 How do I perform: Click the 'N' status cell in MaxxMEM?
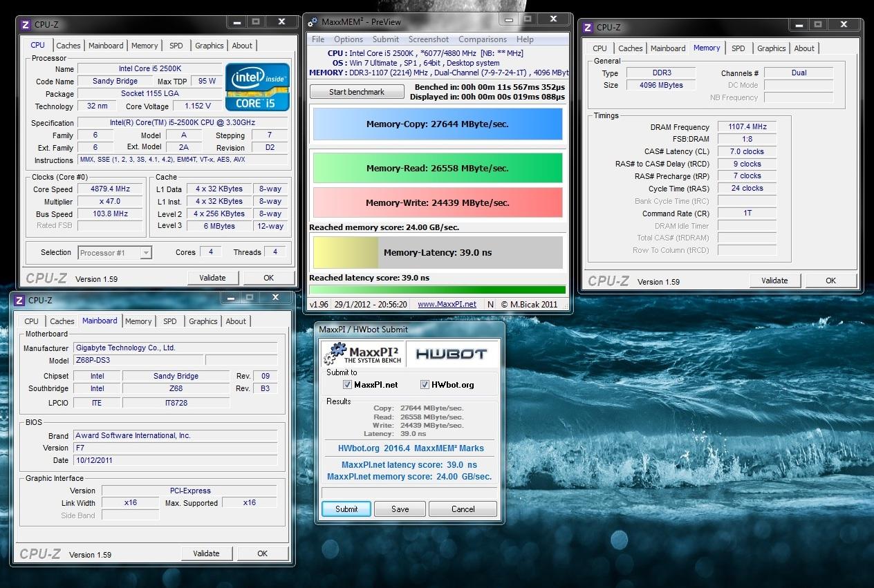click(490, 304)
